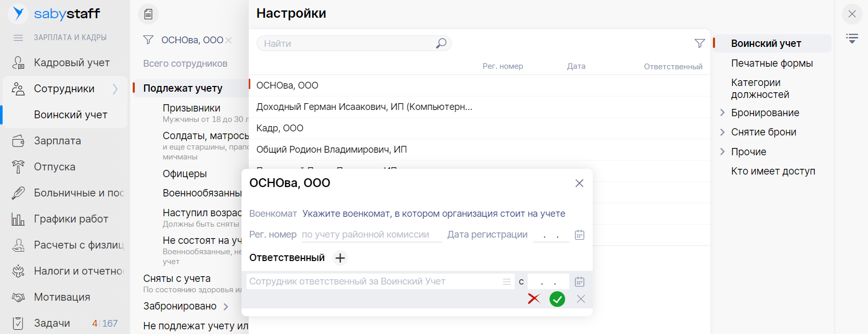The width and height of the screenshot is (868, 334).
Task: Select Кадр, ООО organization row
Action: pos(280,128)
